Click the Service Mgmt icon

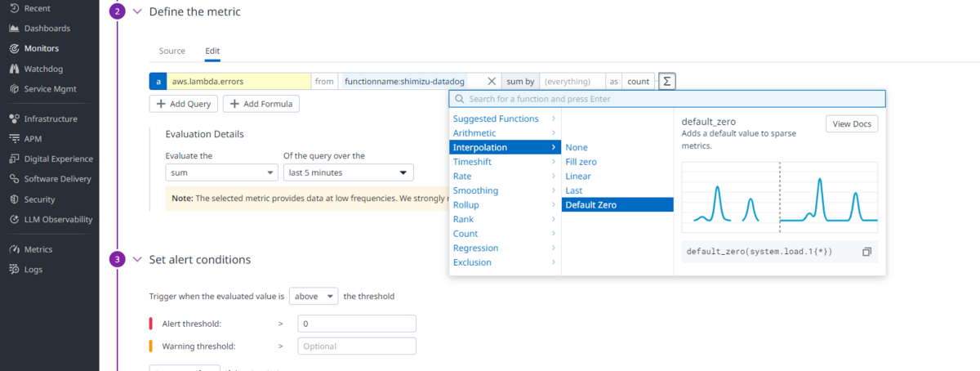click(x=14, y=88)
